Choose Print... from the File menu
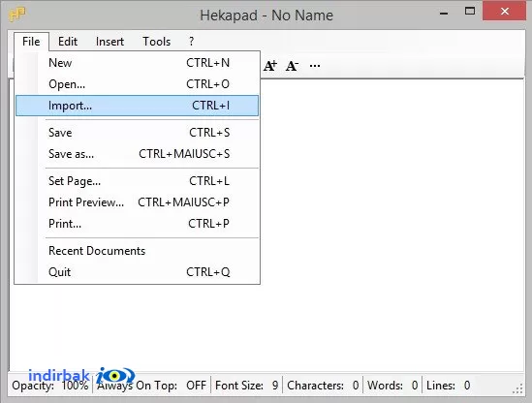The height and width of the screenshot is (403, 532). 137,224
